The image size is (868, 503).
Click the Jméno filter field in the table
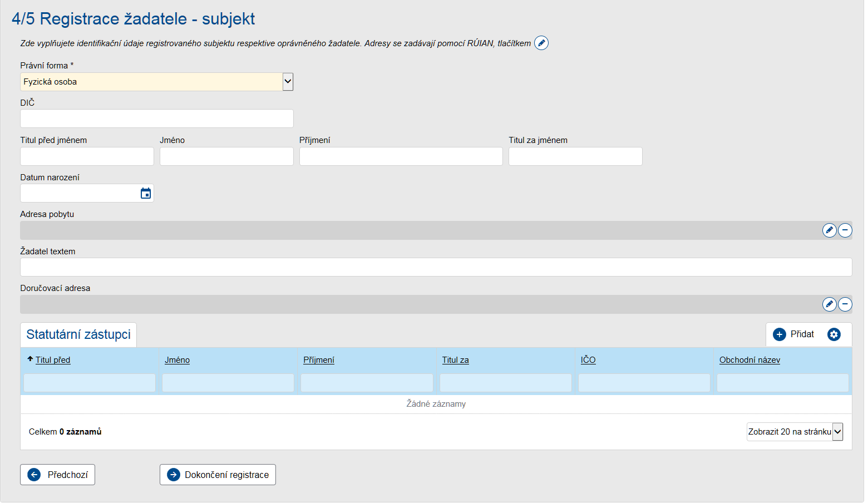[x=227, y=382]
